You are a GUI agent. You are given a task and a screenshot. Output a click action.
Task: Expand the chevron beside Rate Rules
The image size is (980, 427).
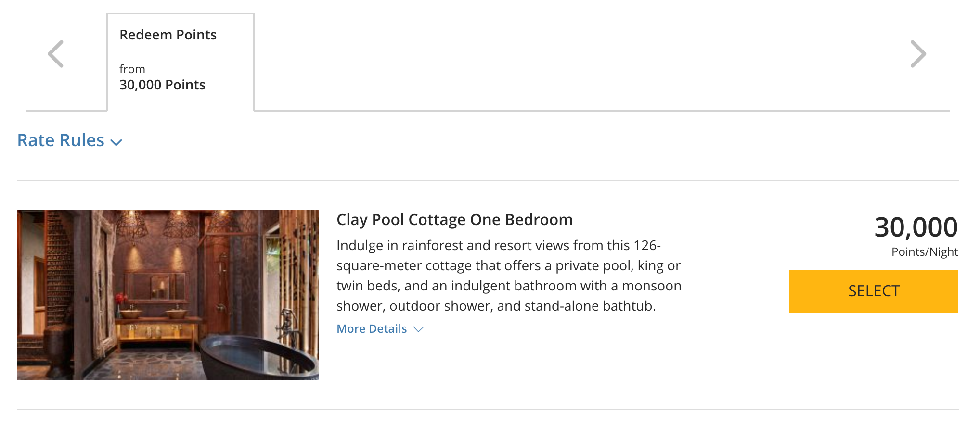coord(116,142)
